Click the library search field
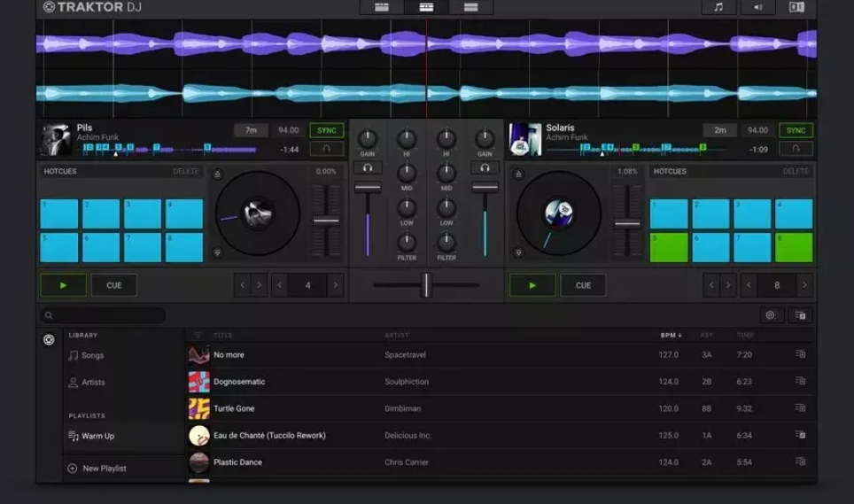 103,315
